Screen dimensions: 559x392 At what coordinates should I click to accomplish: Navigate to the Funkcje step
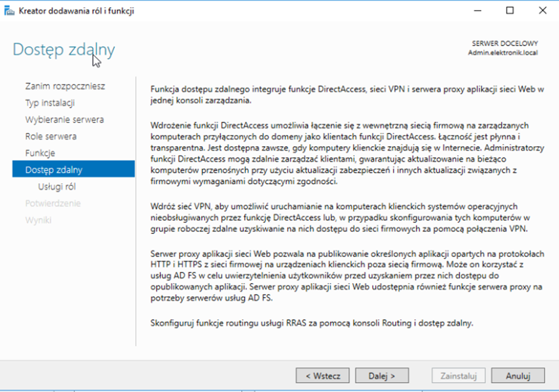tap(40, 153)
